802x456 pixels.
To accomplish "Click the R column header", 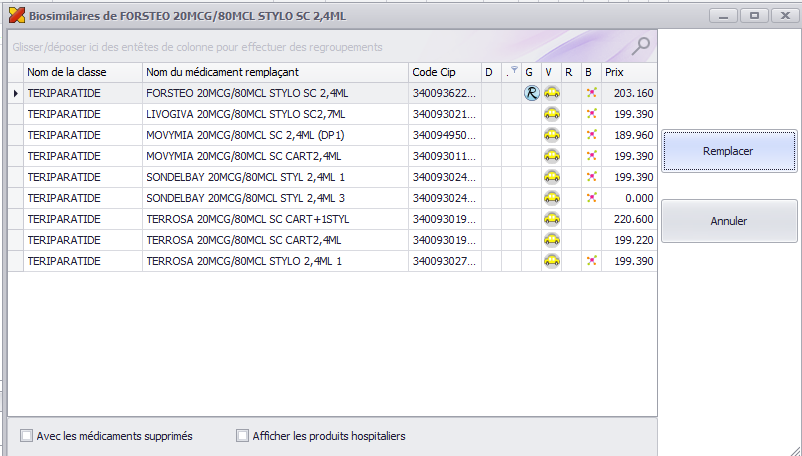I will tap(571, 73).
